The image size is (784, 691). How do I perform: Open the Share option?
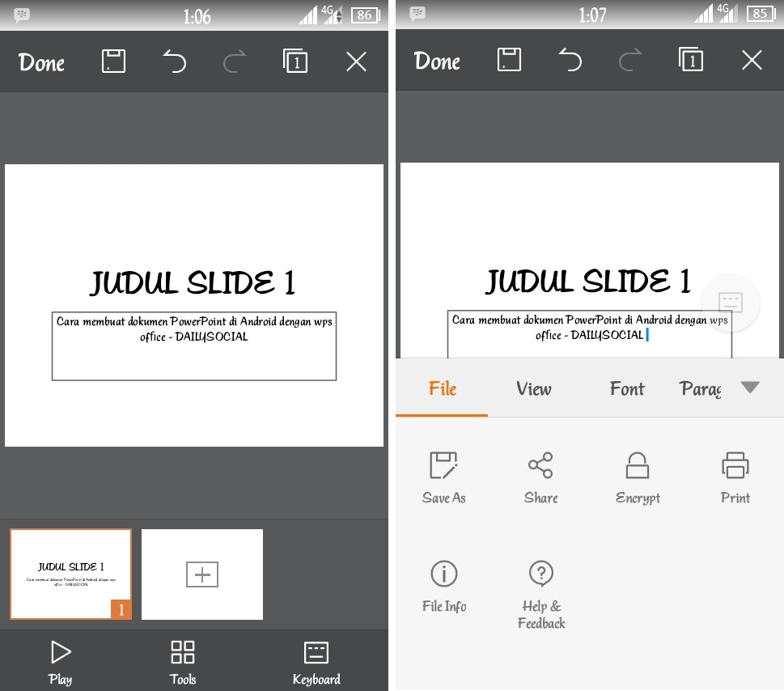pos(540,477)
